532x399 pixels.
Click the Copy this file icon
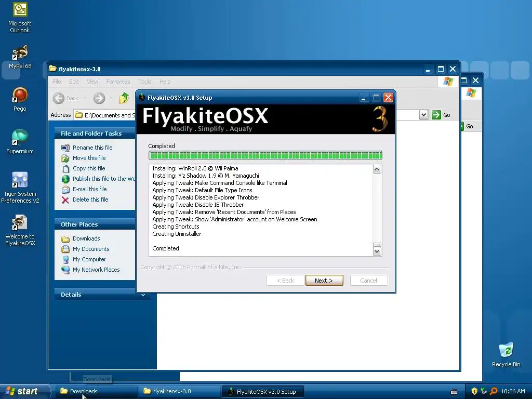[65, 169]
